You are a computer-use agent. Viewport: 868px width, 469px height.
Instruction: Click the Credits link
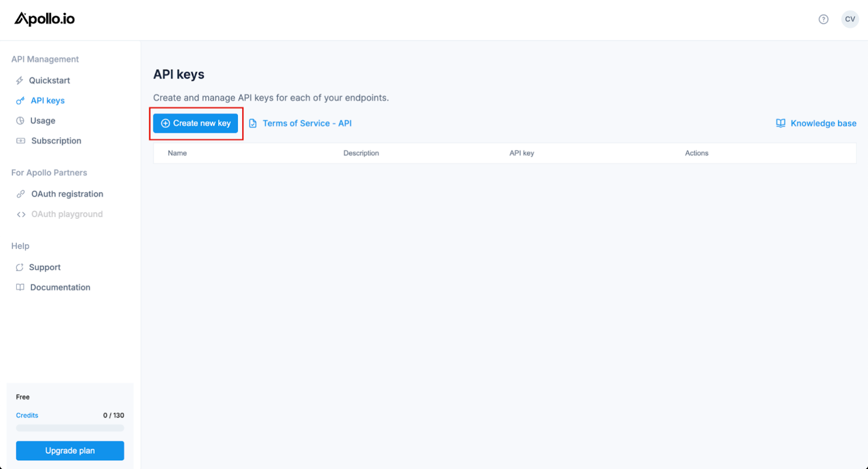27,415
